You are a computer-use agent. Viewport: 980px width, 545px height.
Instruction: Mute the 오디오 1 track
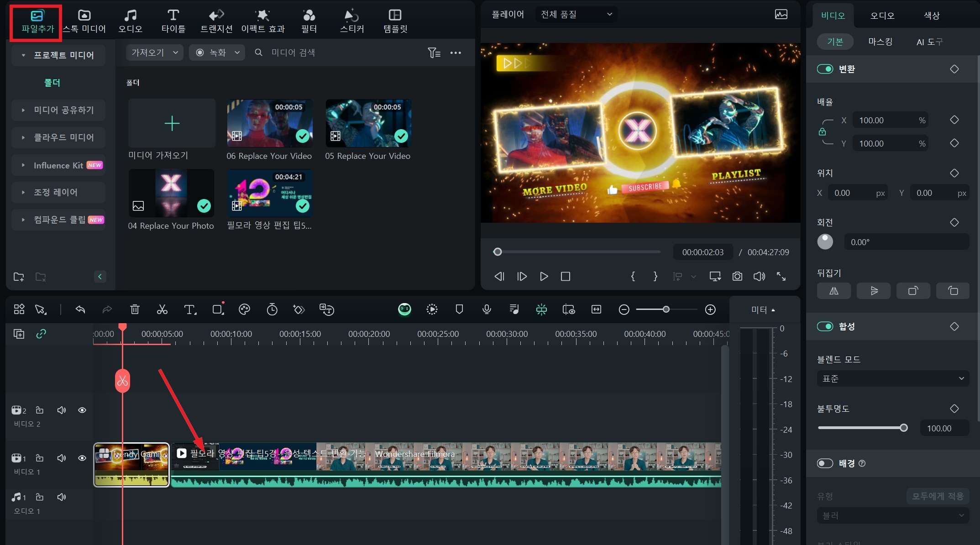[x=62, y=497]
